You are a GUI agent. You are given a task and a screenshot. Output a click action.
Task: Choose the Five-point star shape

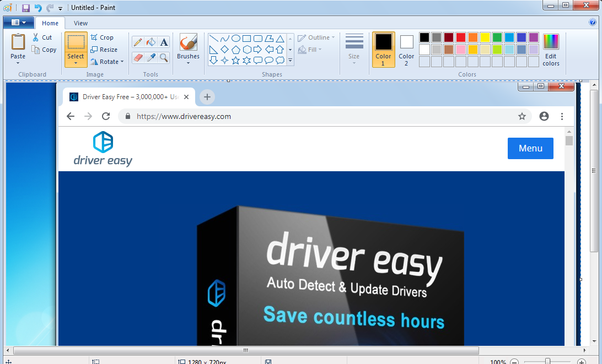point(236,60)
